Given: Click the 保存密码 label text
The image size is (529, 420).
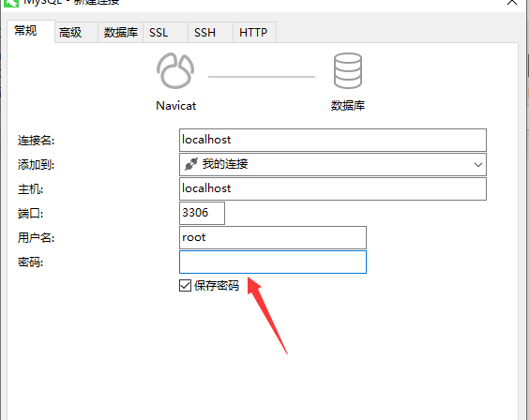Looking at the screenshot, I should 217,286.
